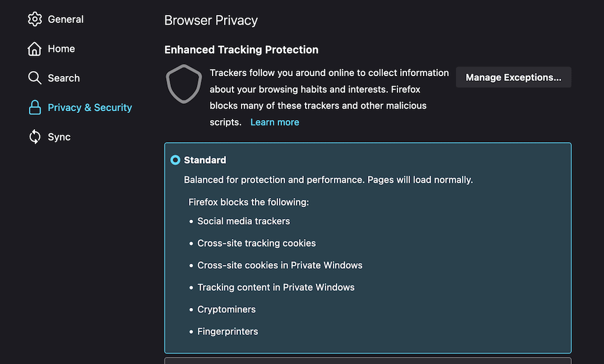Click the Cross-site tracking cookies item
This screenshot has height=364, width=604.
[x=256, y=243]
